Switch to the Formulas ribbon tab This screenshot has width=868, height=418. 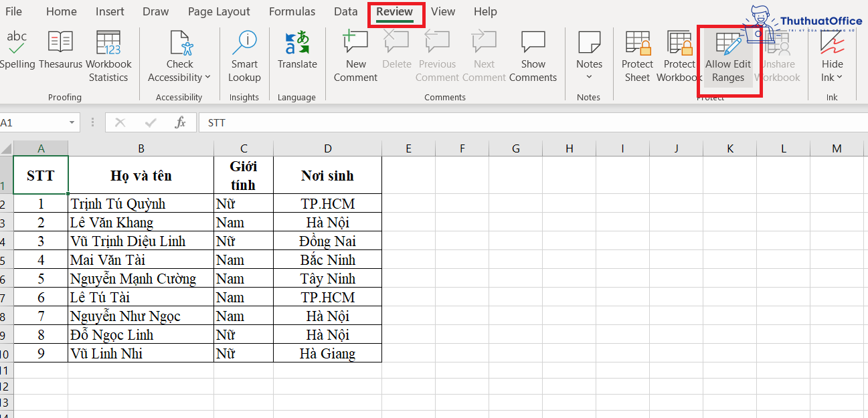(292, 11)
